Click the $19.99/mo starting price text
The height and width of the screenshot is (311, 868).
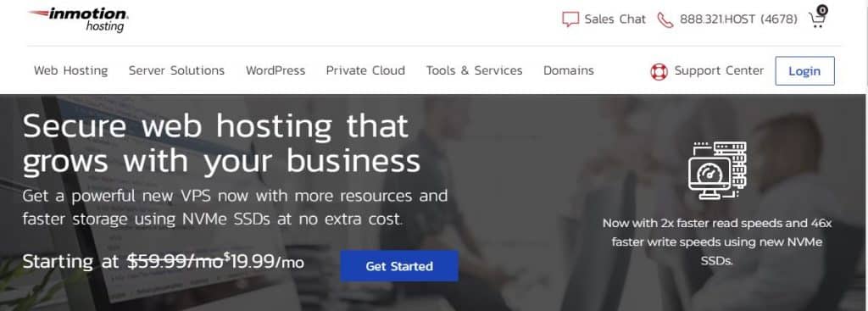(x=264, y=261)
